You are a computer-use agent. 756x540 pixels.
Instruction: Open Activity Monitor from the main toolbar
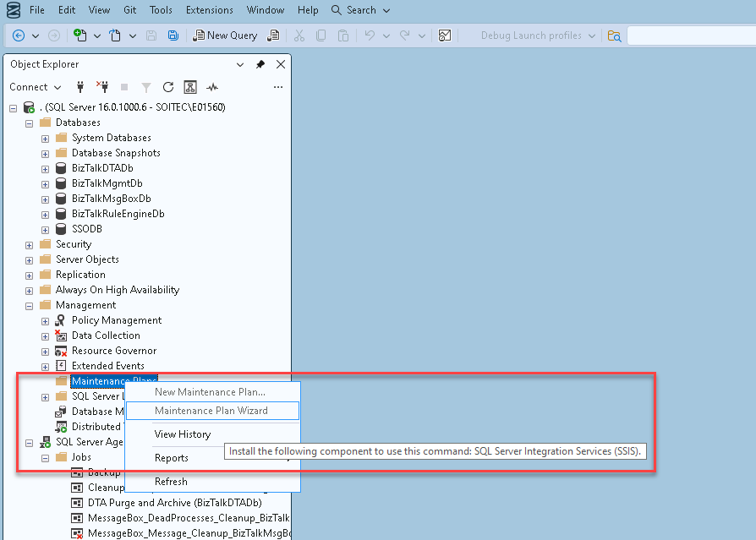coord(445,35)
